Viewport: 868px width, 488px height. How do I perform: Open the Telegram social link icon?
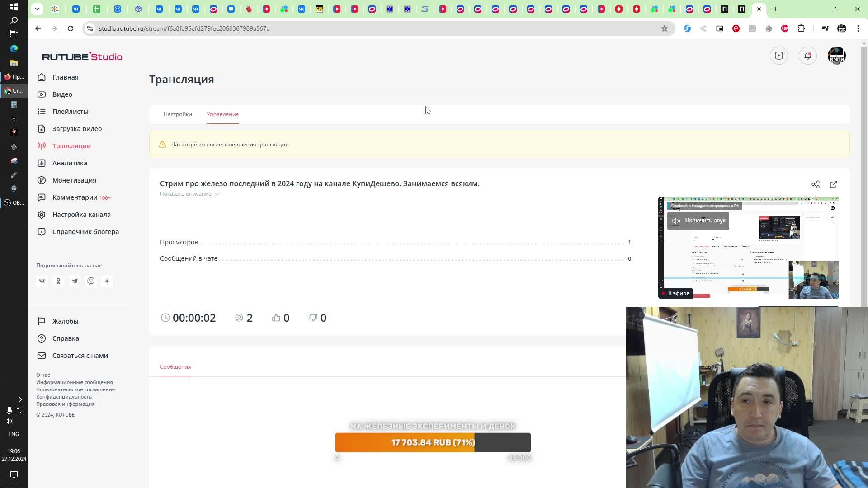click(x=75, y=281)
